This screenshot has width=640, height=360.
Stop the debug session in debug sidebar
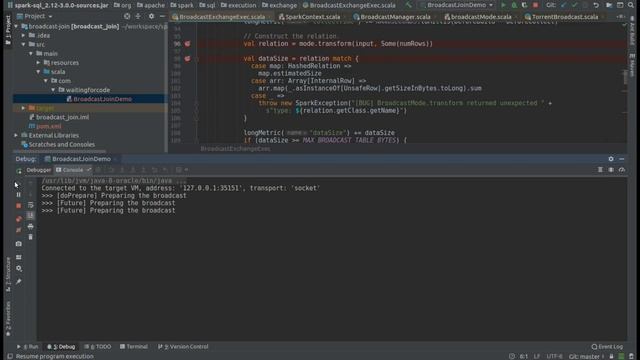(18, 206)
